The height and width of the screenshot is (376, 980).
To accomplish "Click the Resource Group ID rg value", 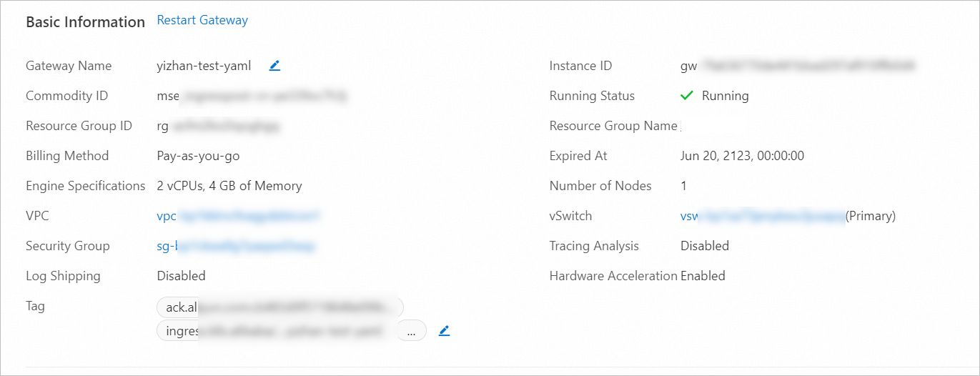I will click(217, 126).
